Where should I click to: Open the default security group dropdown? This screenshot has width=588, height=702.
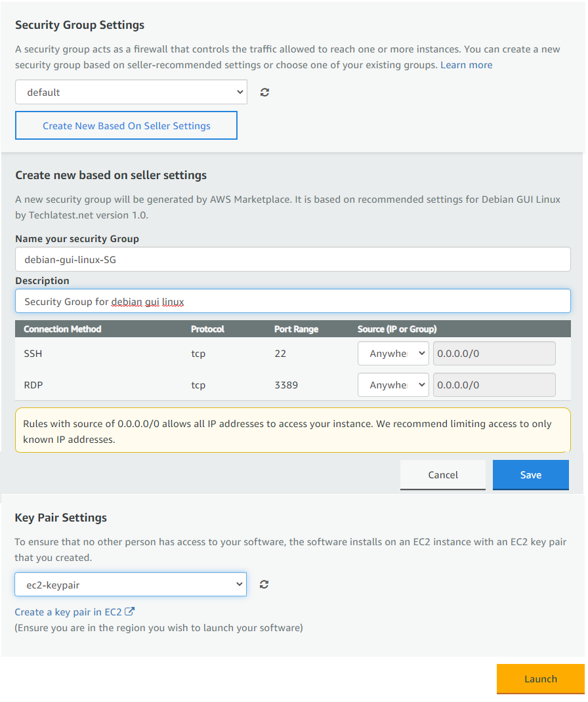131,93
